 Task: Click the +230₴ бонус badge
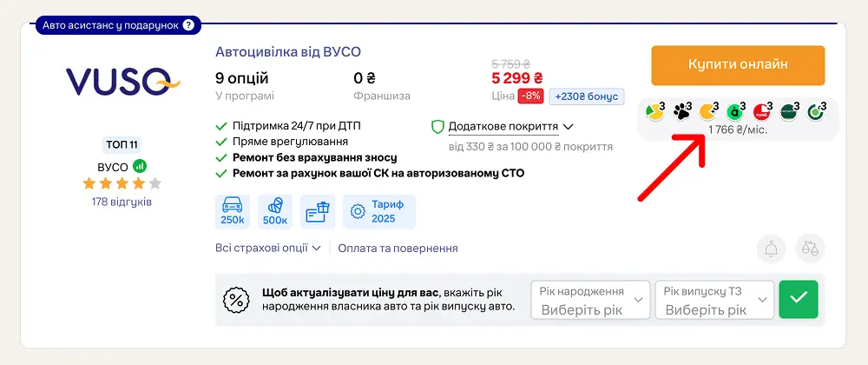pos(587,96)
